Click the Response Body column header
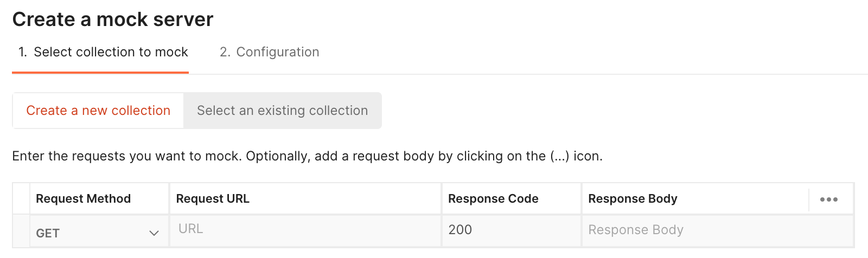 pyautogui.click(x=633, y=199)
